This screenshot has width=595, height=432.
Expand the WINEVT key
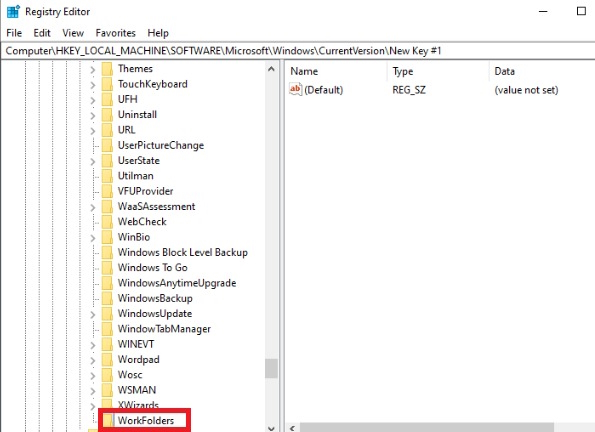(x=93, y=345)
